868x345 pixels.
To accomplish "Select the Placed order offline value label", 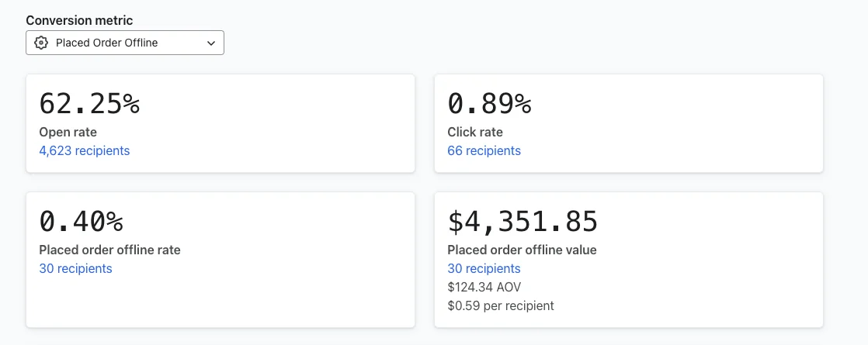I will click(x=522, y=250).
